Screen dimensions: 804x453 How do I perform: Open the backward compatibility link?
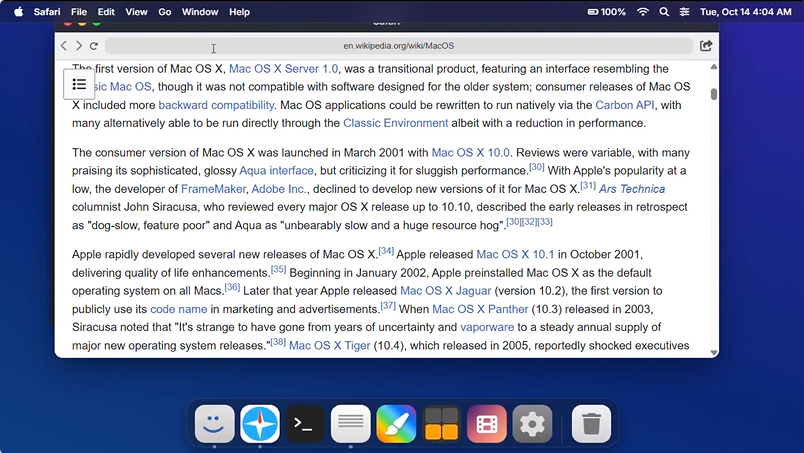216,105
